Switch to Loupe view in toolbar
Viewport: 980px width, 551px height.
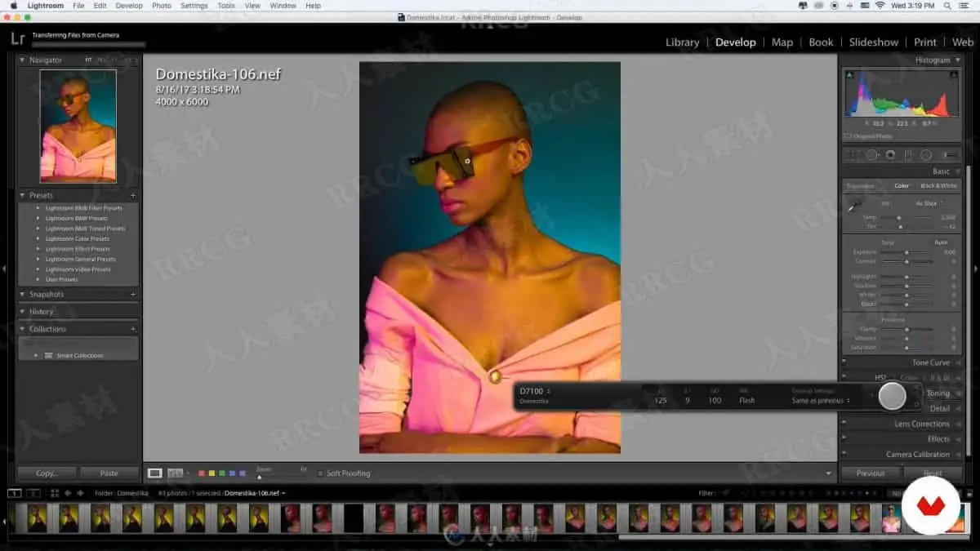coord(154,473)
